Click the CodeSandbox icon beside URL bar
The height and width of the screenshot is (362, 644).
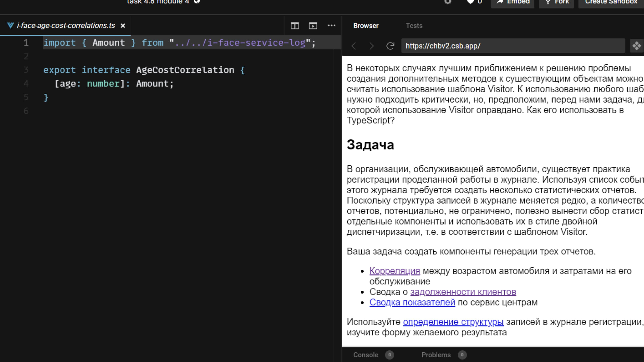point(636,46)
